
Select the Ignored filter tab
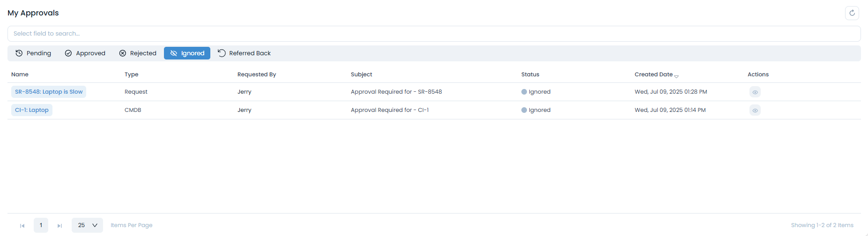[x=187, y=53]
